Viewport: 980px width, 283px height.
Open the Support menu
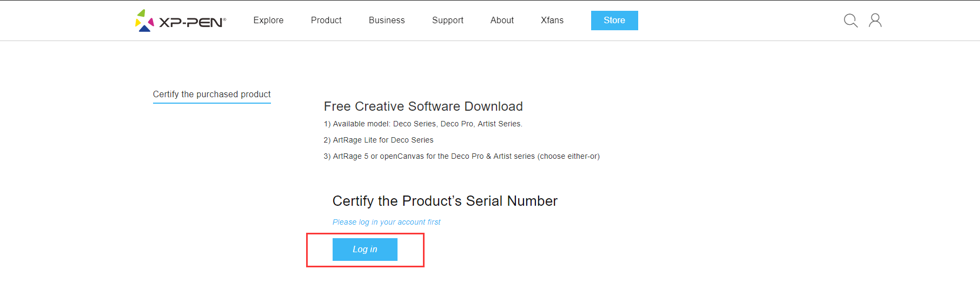click(x=448, y=21)
